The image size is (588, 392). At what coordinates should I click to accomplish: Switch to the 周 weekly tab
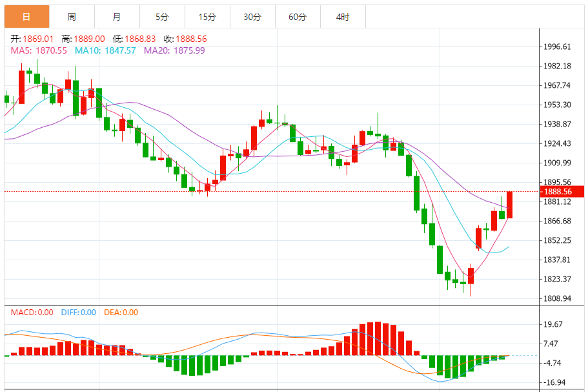tap(72, 17)
